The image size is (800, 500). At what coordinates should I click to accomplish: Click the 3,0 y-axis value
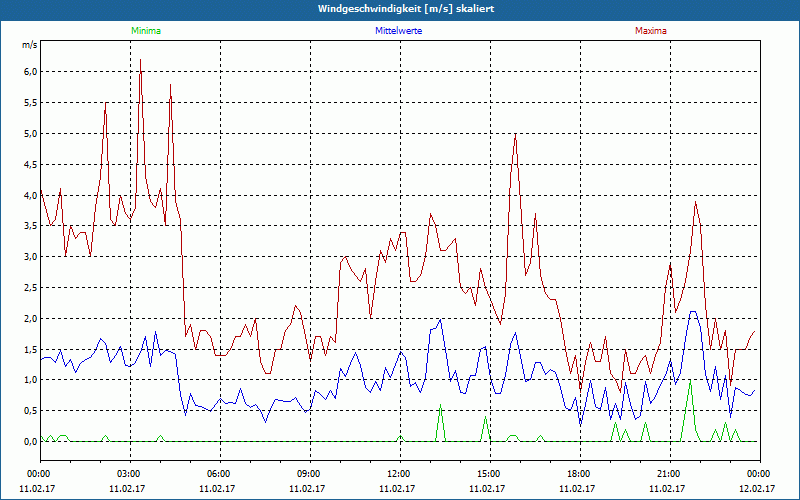tap(31, 257)
